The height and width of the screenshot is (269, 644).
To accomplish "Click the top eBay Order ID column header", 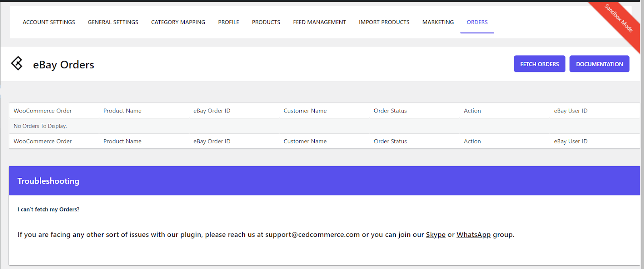I will [212, 111].
